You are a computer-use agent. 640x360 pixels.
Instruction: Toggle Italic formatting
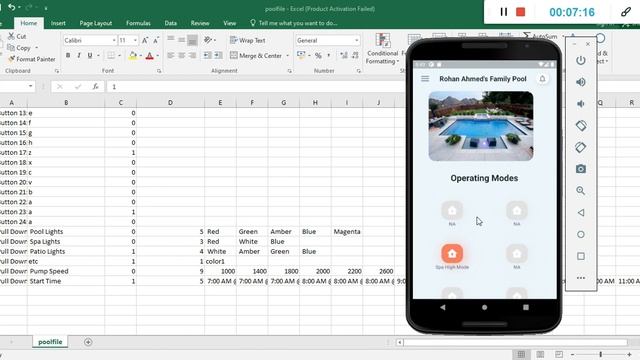click(79, 56)
